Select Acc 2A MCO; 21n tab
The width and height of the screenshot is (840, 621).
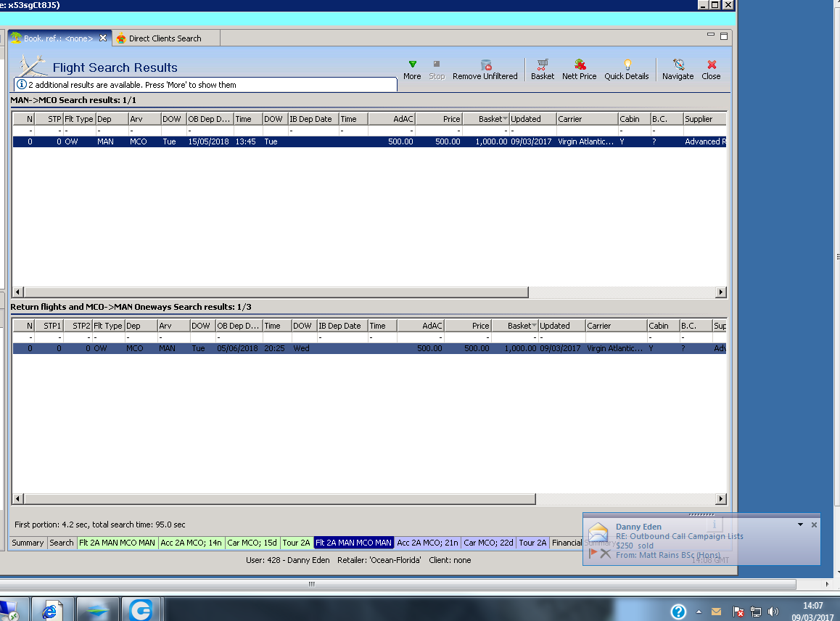point(427,543)
